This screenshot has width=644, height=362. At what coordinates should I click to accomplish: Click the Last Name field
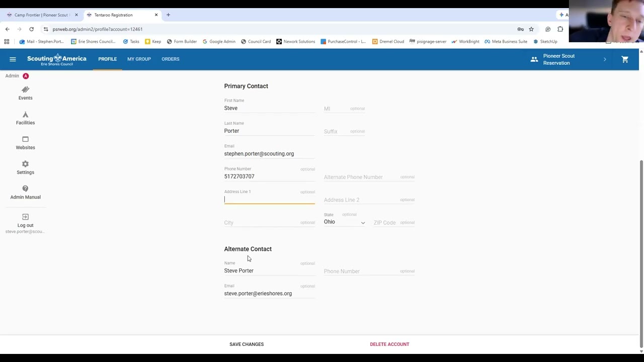tap(269, 131)
